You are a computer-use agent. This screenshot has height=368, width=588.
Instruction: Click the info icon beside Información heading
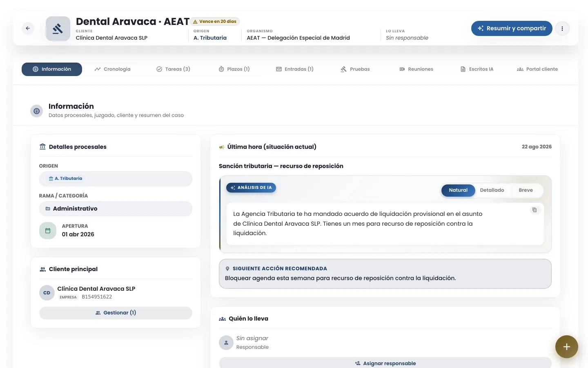click(37, 111)
